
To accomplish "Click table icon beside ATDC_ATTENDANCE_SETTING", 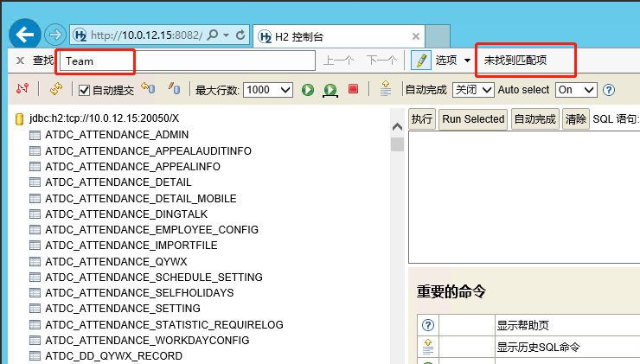I will pyautogui.click(x=35, y=309).
